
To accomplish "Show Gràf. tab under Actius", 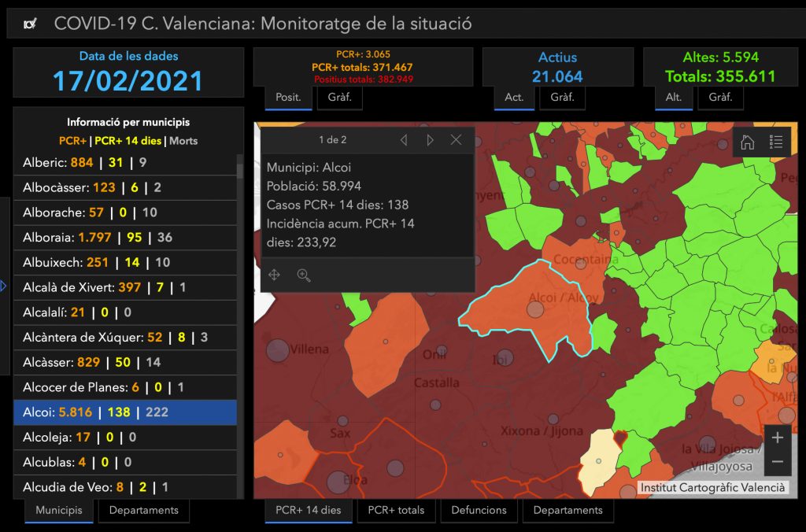I will point(562,98).
